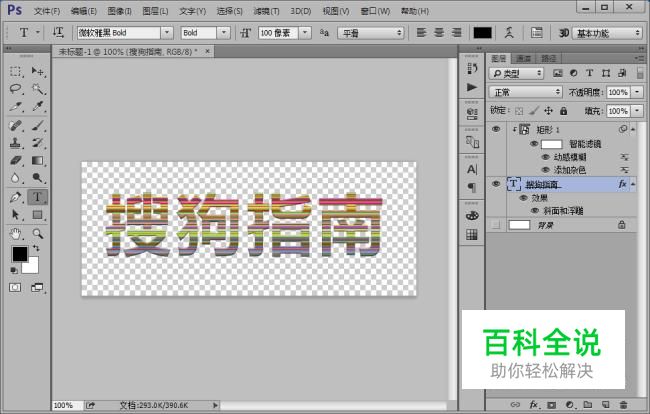Open the 图层(L) menu
Viewport: 650px width, 414px height.
tap(155, 11)
